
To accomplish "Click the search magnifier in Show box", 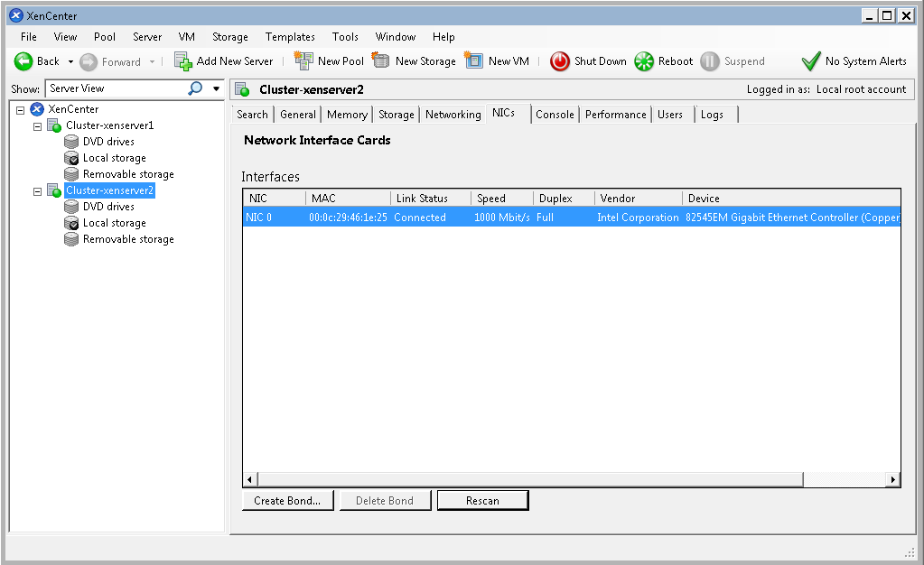I will 195,88.
